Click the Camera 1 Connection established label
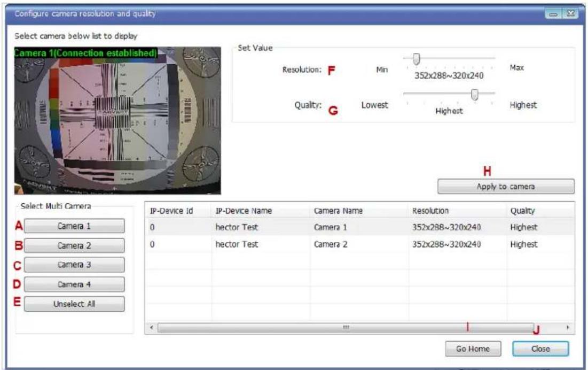This screenshot has width=588, height=370. click(85, 53)
